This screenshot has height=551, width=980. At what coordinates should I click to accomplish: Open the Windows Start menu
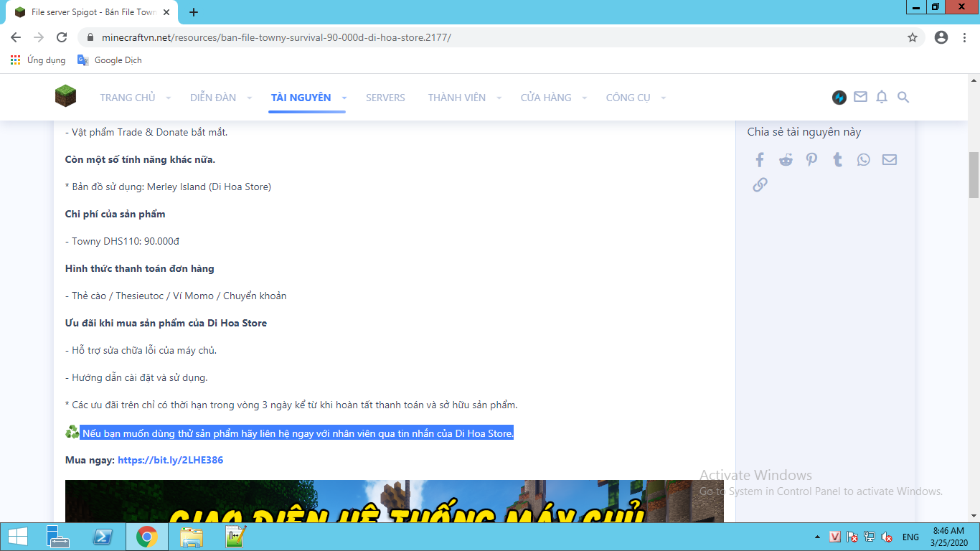(x=18, y=537)
